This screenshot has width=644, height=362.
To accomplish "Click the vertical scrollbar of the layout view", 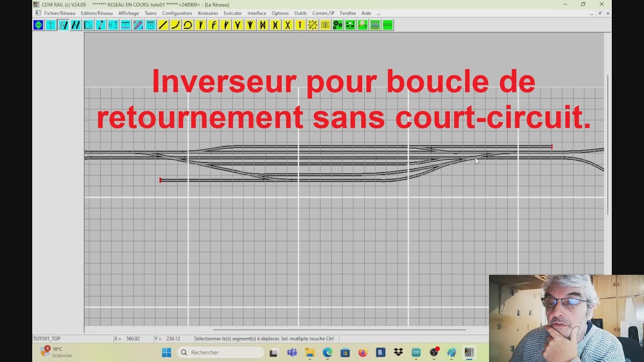I will (608, 145).
